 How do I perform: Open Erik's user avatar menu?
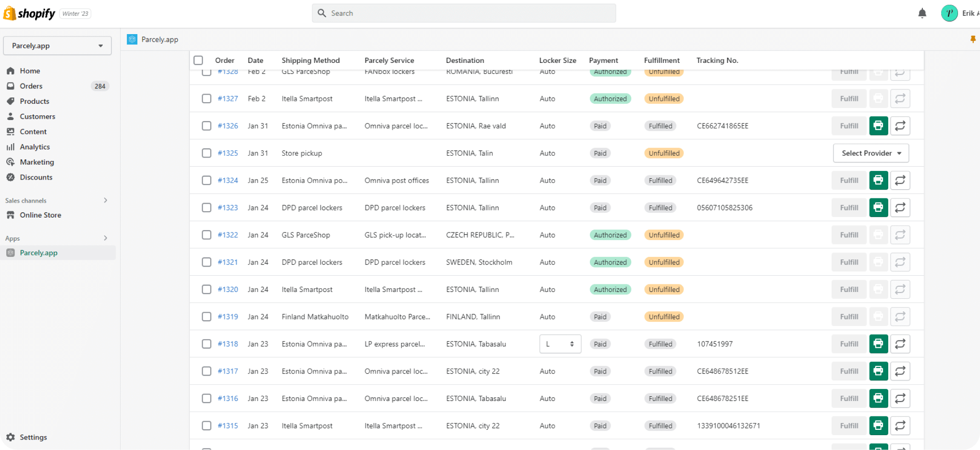949,13
